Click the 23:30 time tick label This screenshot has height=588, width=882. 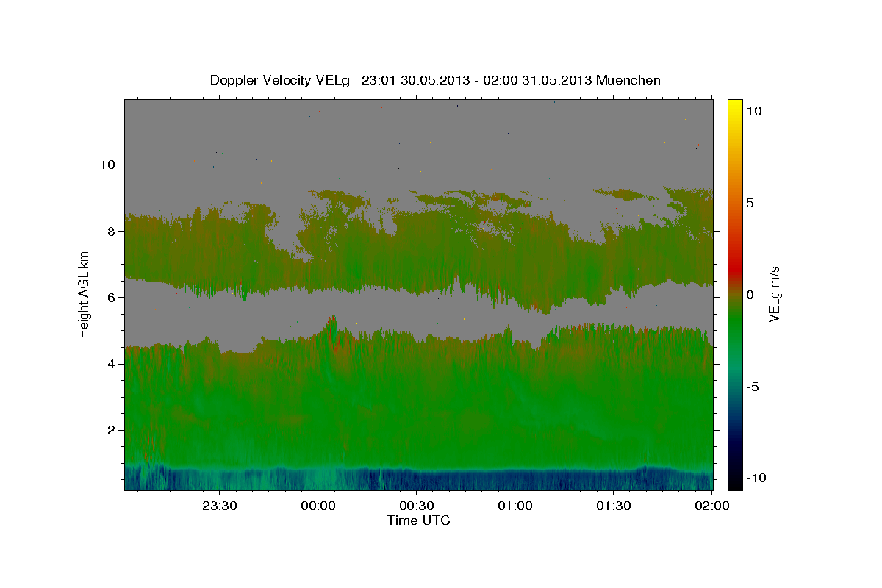tap(220, 506)
